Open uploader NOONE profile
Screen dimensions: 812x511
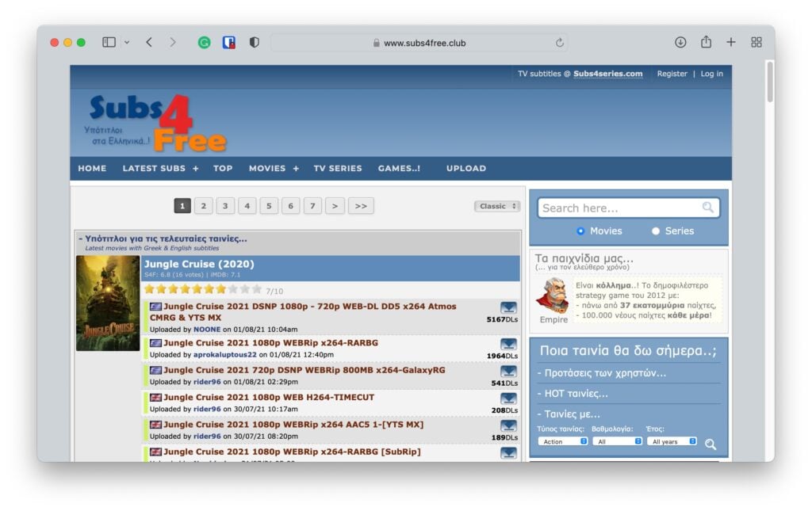207,330
